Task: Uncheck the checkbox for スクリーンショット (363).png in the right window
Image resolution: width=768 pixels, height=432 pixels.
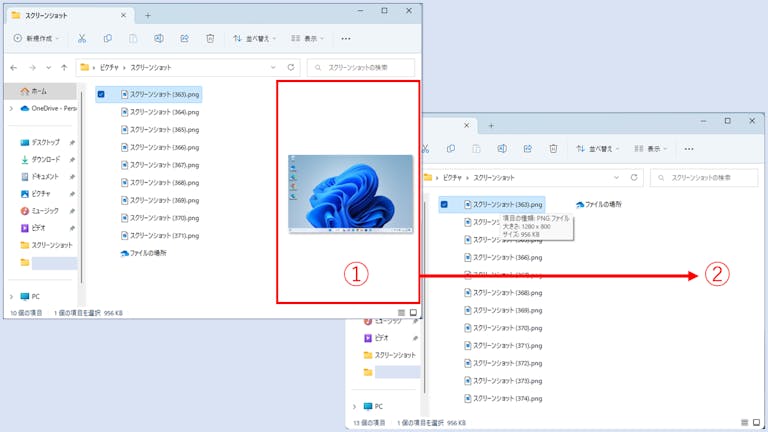Action: point(444,205)
